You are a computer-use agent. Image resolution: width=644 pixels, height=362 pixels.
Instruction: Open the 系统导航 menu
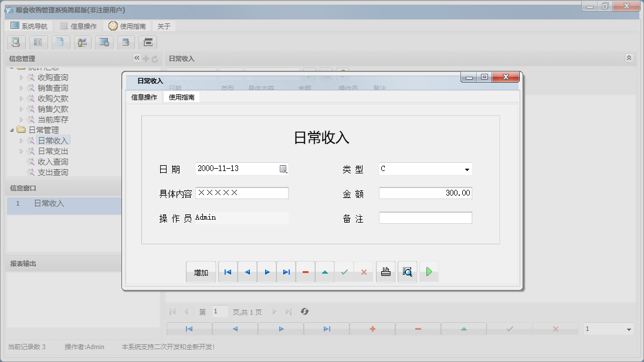31,26
